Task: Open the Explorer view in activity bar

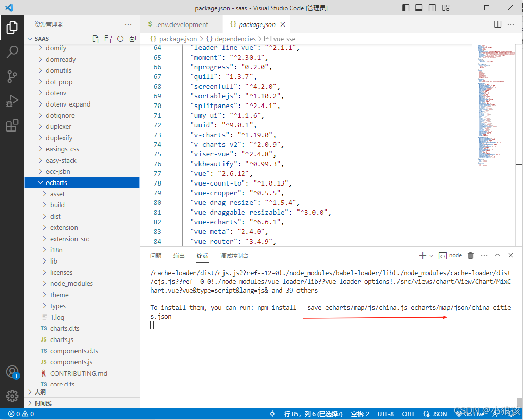Action: [x=12, y=28]
